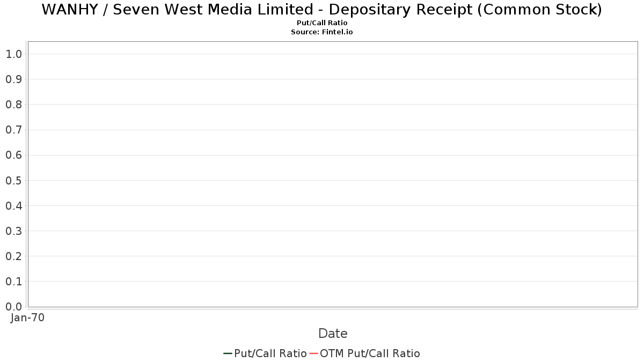Open the Source: Fintel.io link
This screenshot has width=644, height=362.
(x=322, y=32)
